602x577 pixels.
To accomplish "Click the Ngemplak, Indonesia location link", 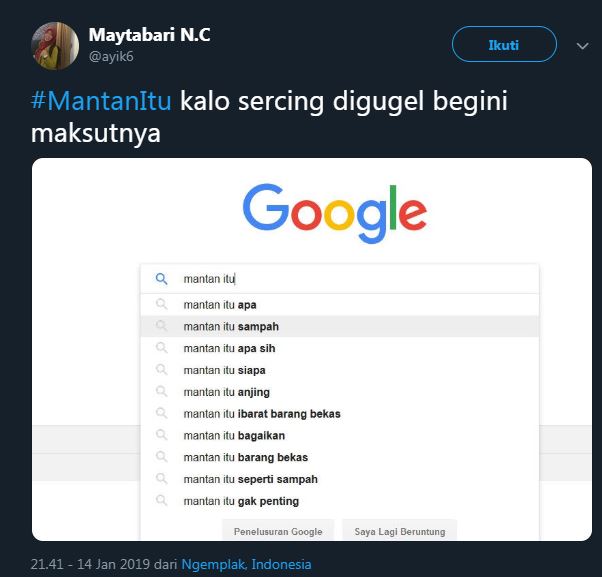I will tap(246, 564).
